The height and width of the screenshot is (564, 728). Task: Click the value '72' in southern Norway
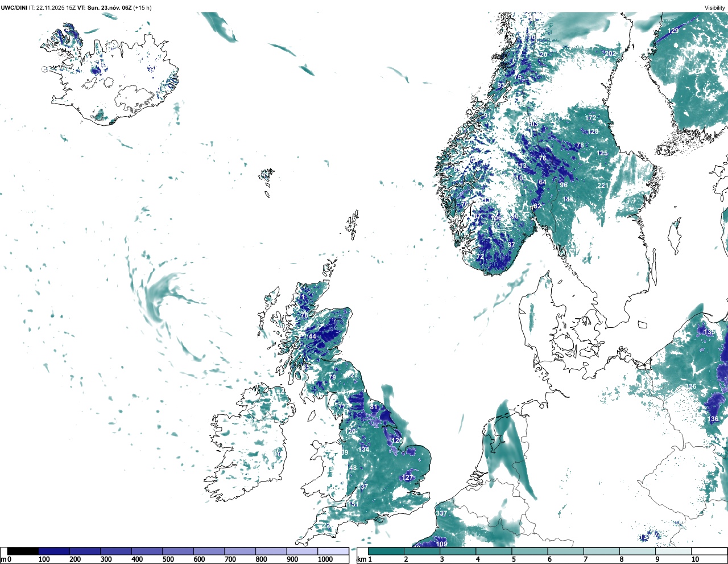[x=480, y=257]
